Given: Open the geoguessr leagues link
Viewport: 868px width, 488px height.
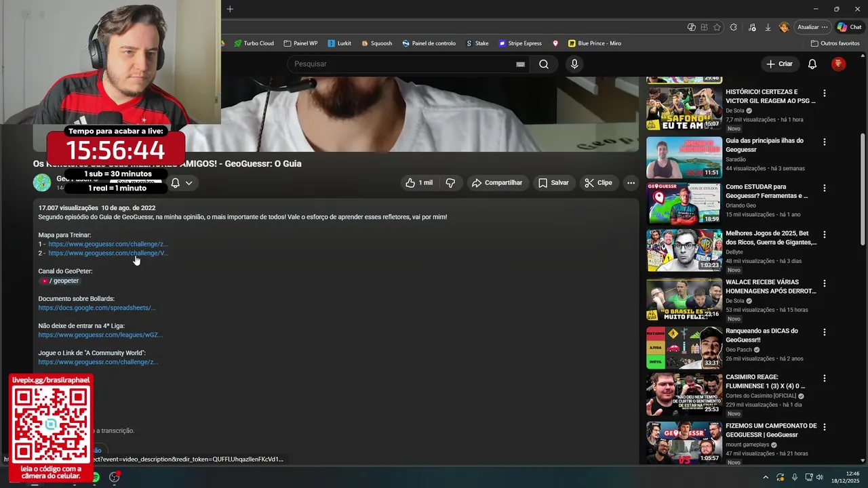Looking at the screenshot, I should pyautogui.click(x=100, y=335).
